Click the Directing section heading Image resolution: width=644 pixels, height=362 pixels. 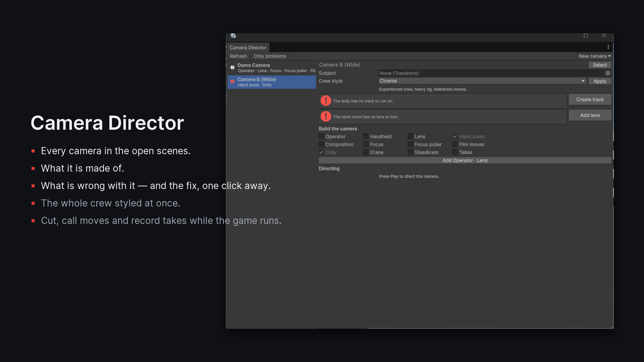pyautogui.click(x=329, y=168)
